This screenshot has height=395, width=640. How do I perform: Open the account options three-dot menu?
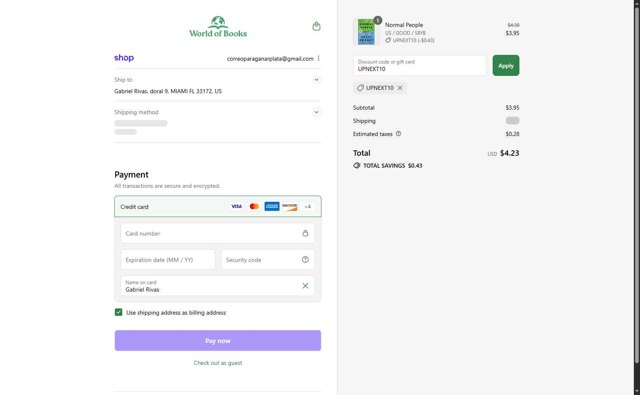point(318,59)
